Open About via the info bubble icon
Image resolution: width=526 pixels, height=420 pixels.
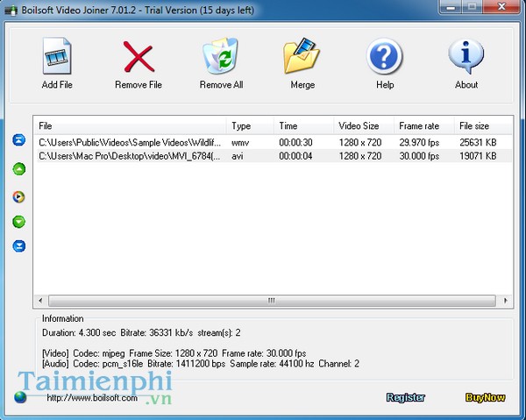[466, 56]
